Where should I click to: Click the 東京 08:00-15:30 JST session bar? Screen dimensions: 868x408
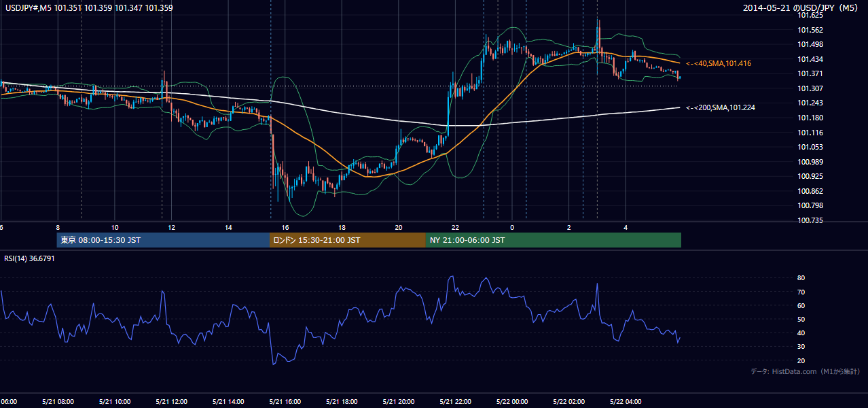click(x=163, y=240)
